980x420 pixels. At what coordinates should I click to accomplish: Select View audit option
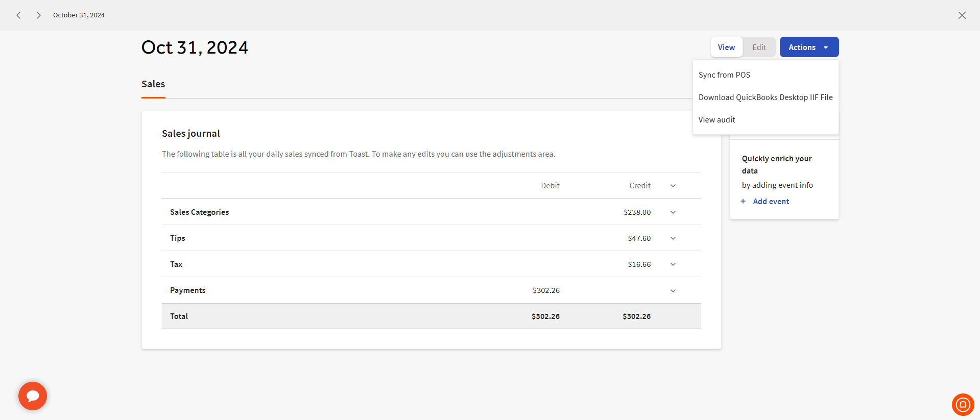coord(716,120)
